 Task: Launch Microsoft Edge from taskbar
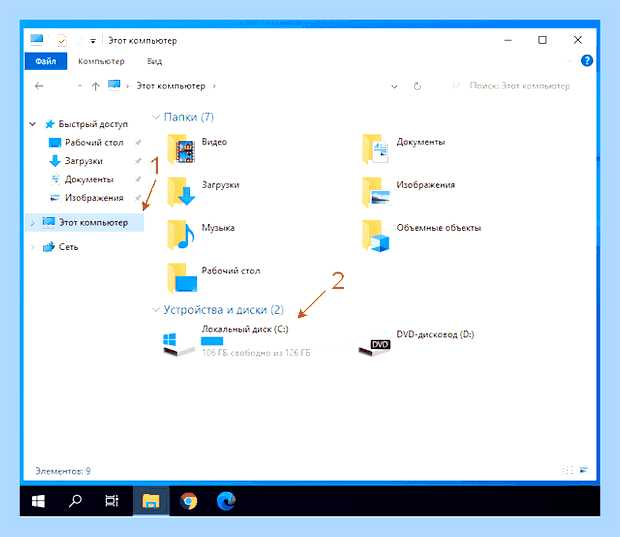click(226, 501)
